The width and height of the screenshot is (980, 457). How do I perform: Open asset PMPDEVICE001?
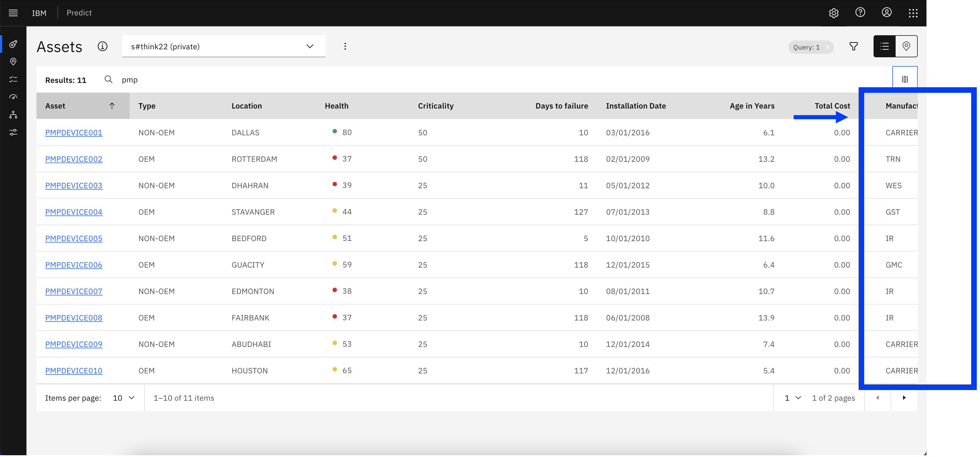click(x=74, y=133)
